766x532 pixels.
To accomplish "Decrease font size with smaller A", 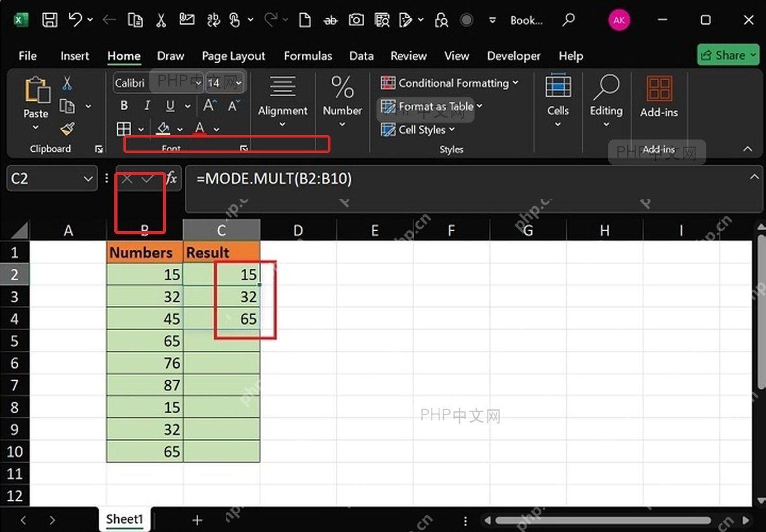I will pyautogui.click(x=234, y=105).
